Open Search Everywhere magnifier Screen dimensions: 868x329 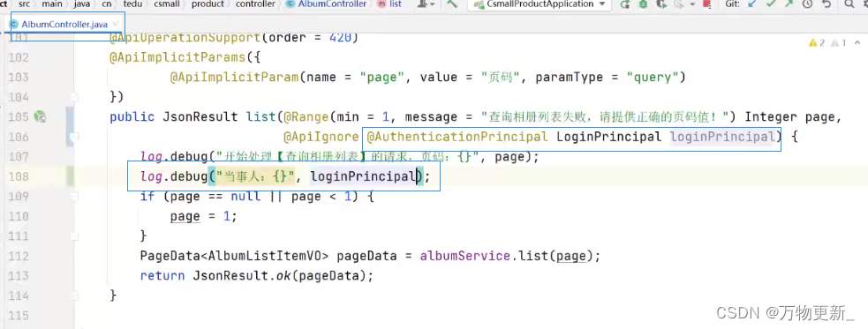[x=849, y=4]
